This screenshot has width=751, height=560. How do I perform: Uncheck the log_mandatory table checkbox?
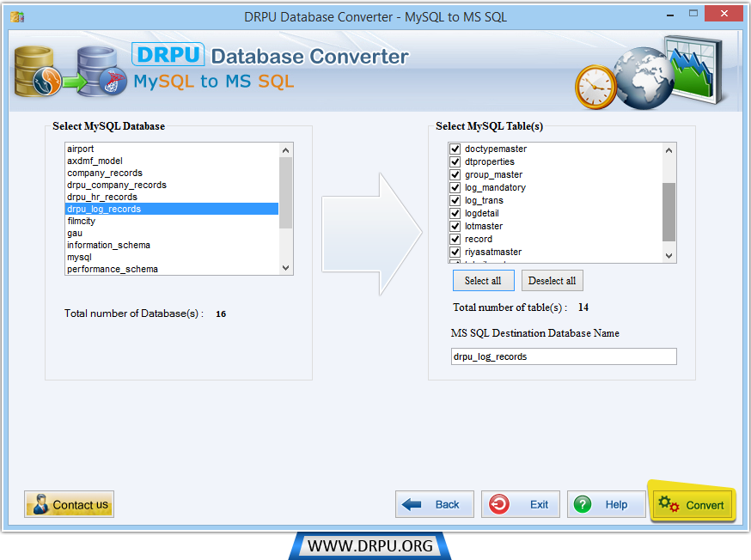click(455, 187)
